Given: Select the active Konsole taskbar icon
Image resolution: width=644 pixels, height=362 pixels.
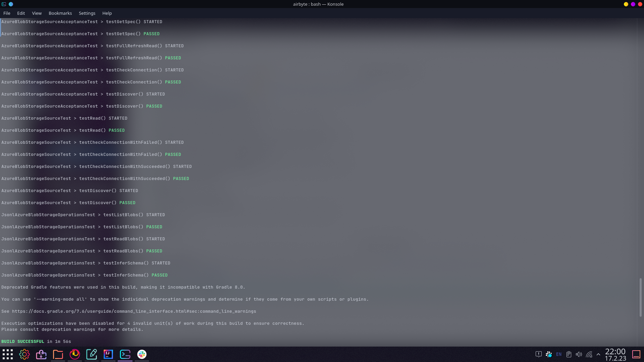Looking at the screenshot, I should 125,354.
